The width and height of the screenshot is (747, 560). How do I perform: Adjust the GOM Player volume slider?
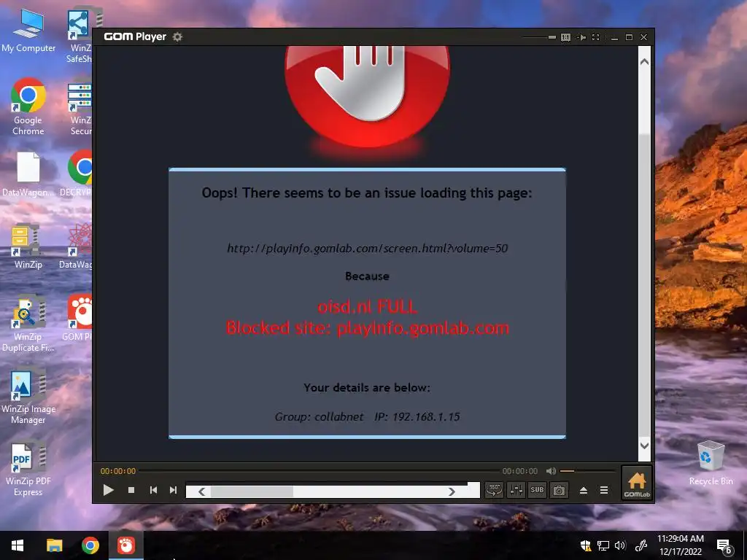[588, 471]
